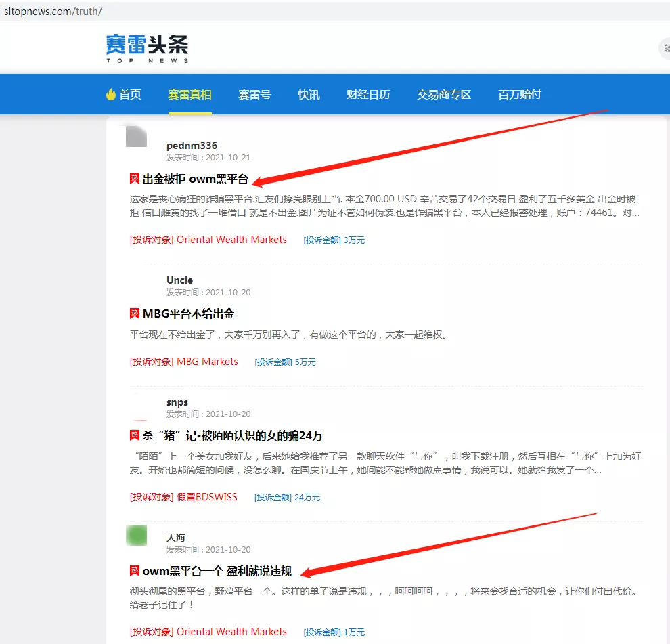Open user profile snps
Viewport: 670px width, 644px height.
pos(177,402)
